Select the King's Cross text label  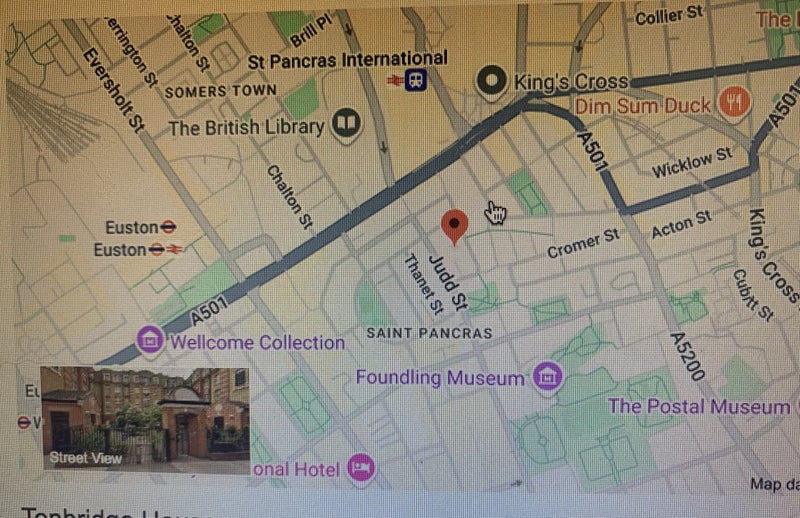point(571,82)
